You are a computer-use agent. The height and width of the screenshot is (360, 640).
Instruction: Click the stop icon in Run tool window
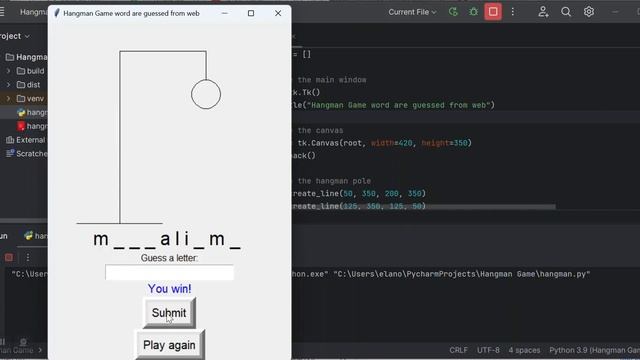coord(9,258)
